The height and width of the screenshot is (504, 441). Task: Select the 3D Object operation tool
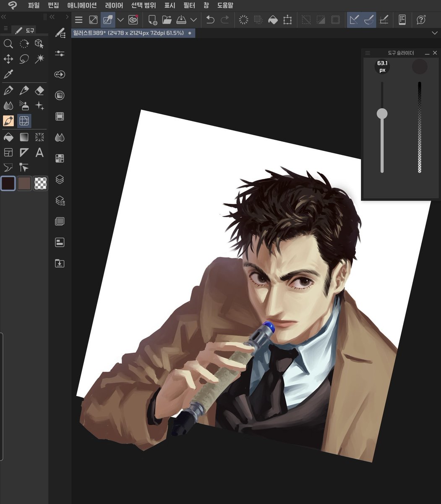39,43
